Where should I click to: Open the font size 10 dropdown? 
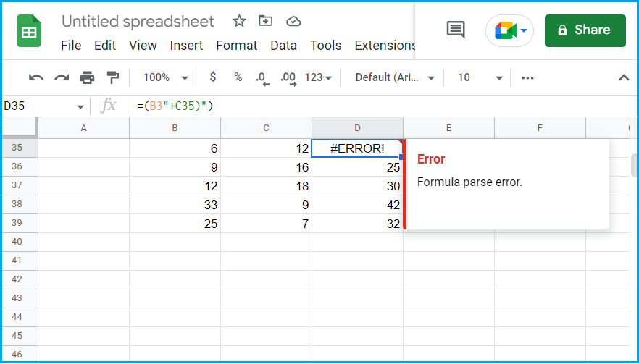coord(480,77)
